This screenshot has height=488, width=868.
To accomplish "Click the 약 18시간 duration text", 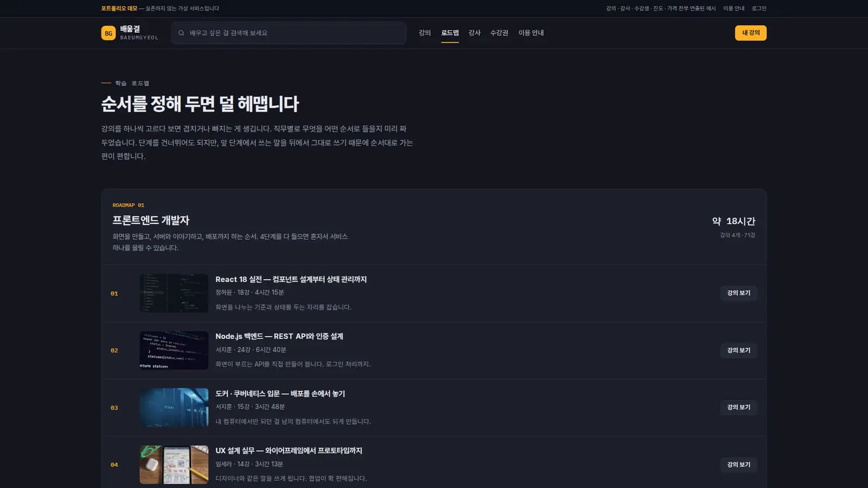I will [733, 221].
